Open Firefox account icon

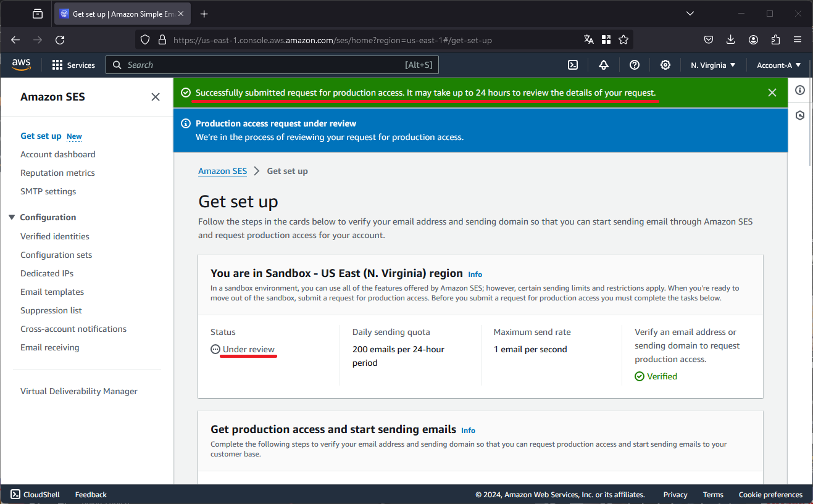[753, 39]
